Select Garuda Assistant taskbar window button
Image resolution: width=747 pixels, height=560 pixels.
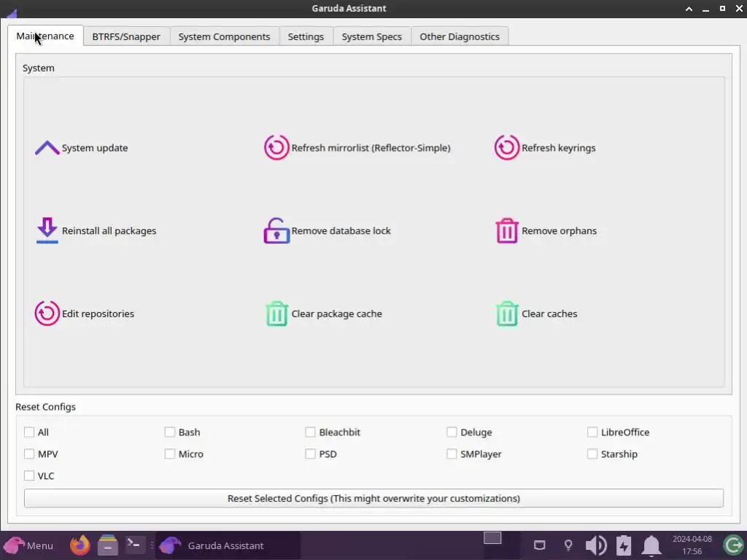pyautogui.click(x=228, y=545)
